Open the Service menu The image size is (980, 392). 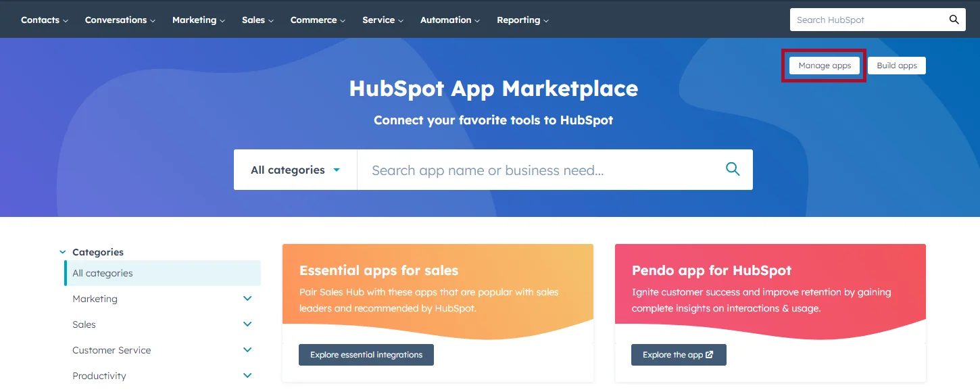pos(383,20)
